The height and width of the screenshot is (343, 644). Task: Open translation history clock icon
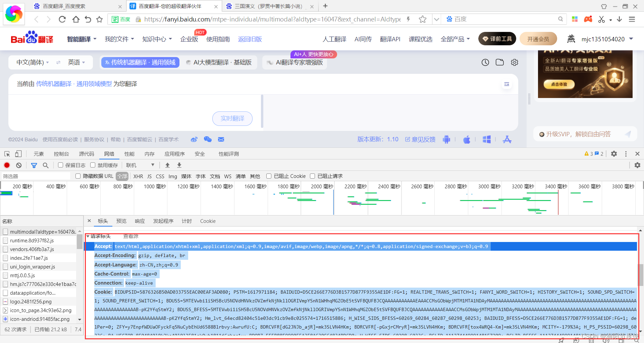coord(485,62)
